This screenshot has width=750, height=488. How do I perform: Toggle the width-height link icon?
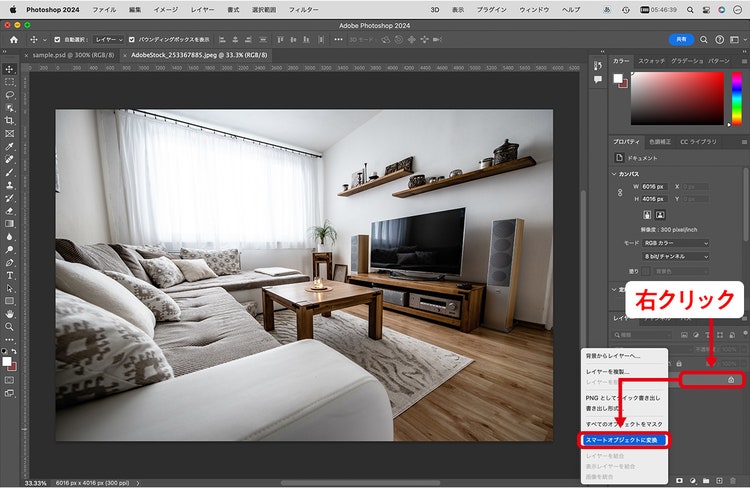pyautogui.click(x=620, y=192)
